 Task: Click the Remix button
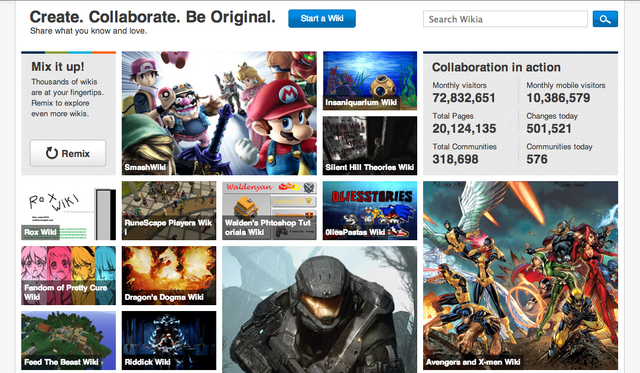pos(68,153)
